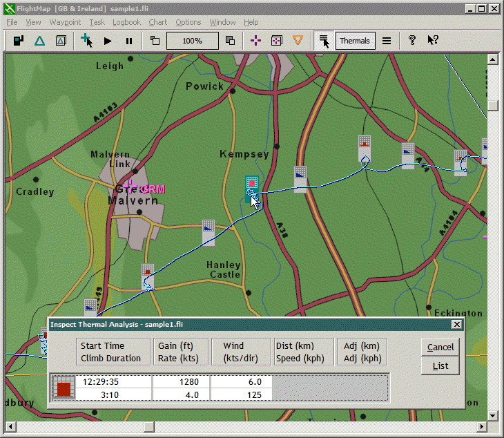Toggle the three-lines list toolbar button
This screenshot has width=504, height=438.
[x=387, y=41]
